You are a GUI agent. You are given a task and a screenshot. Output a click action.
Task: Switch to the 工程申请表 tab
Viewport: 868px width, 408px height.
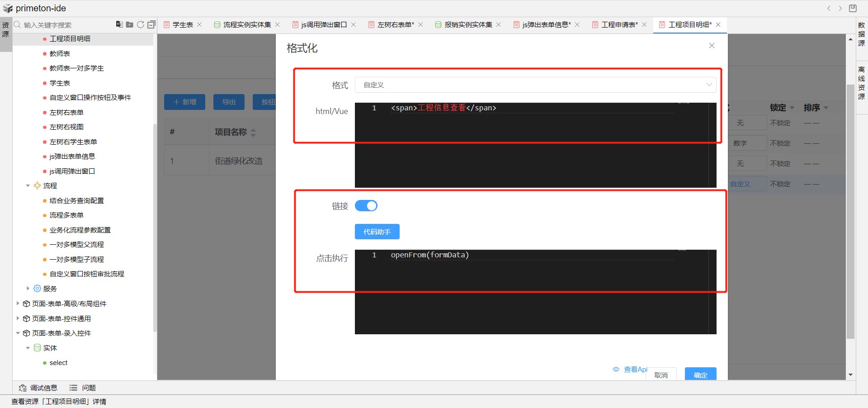619,24
